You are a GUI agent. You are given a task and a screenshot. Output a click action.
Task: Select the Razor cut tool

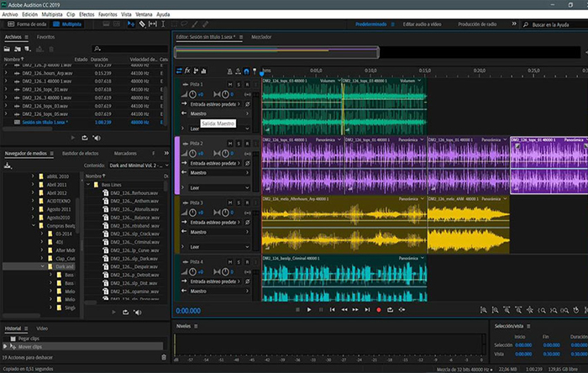[x=142, y=24]
